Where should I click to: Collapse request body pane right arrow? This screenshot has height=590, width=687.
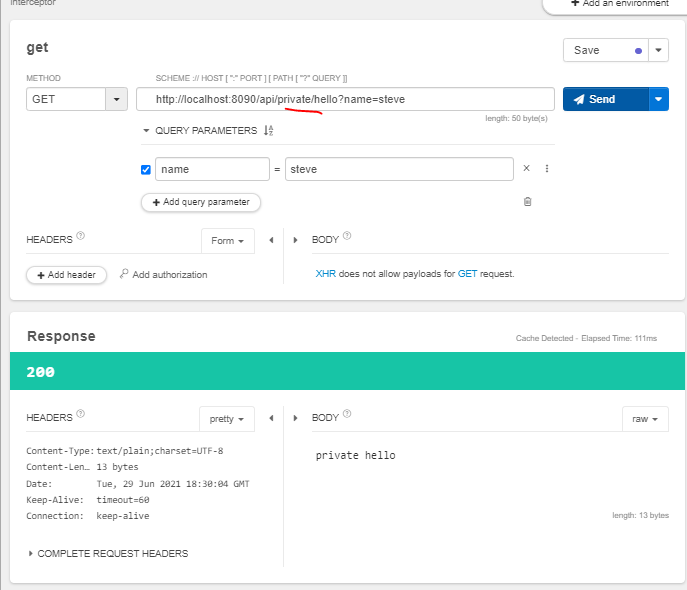295,240
